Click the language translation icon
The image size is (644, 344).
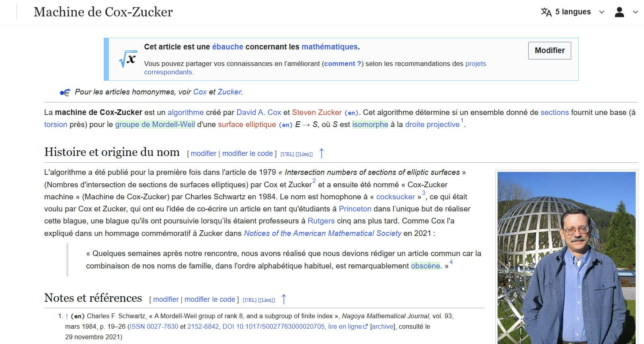coord(546,12)
